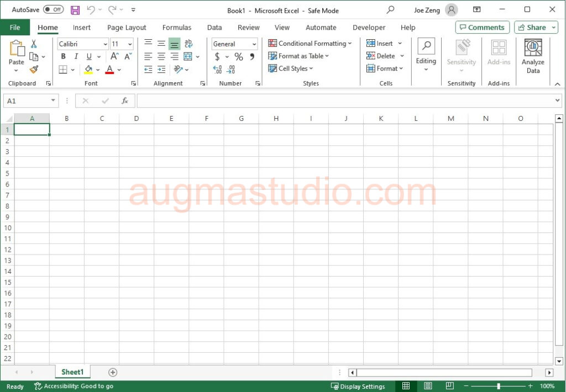Toggle Italic formatting
566x392 pixels.
point(76,56)
